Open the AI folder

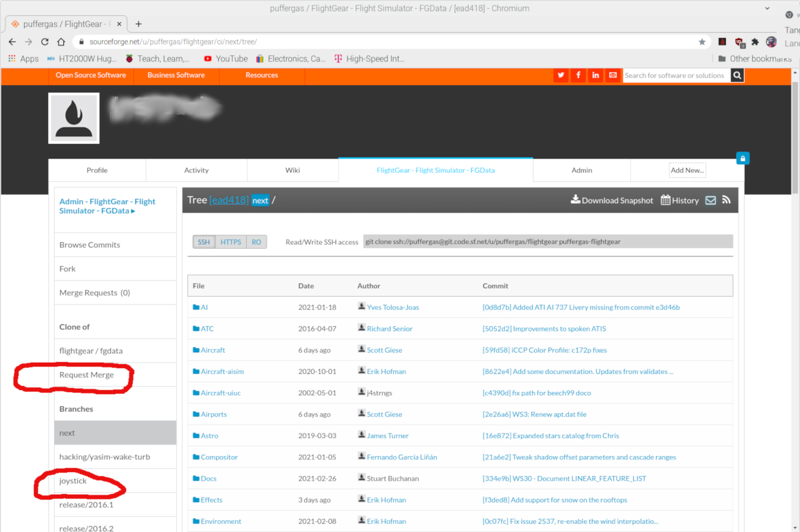[x=200, y=307]
